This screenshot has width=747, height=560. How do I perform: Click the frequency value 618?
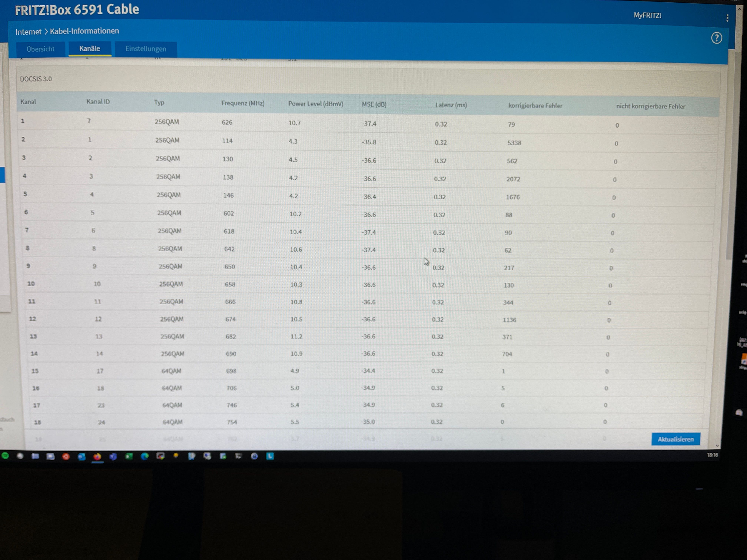coord(229,231)
